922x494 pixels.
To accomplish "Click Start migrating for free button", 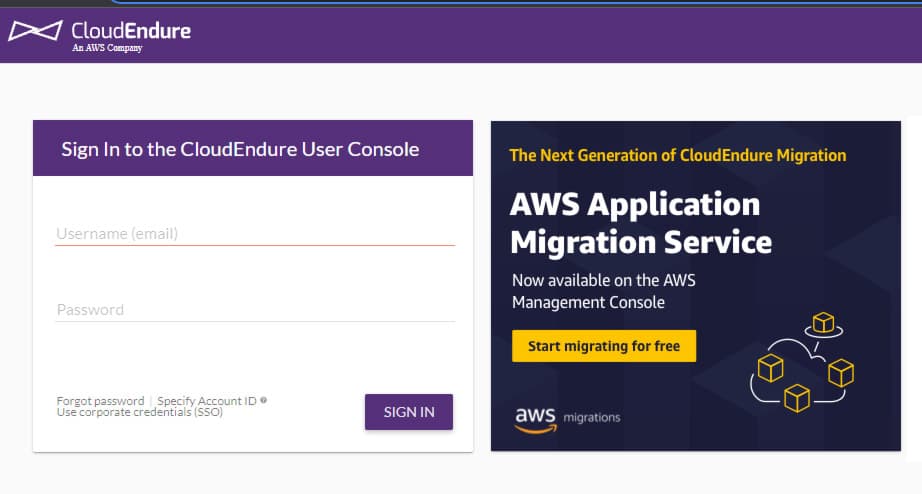I will 604,346.
